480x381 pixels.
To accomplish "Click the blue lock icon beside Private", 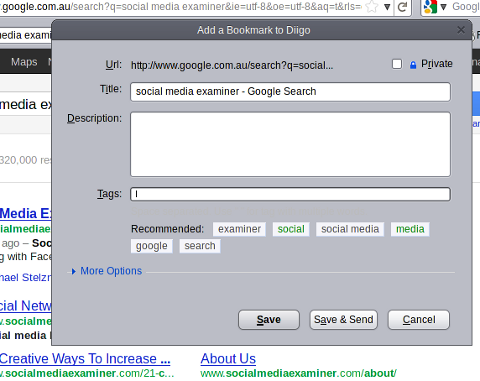I will point(413,65).
